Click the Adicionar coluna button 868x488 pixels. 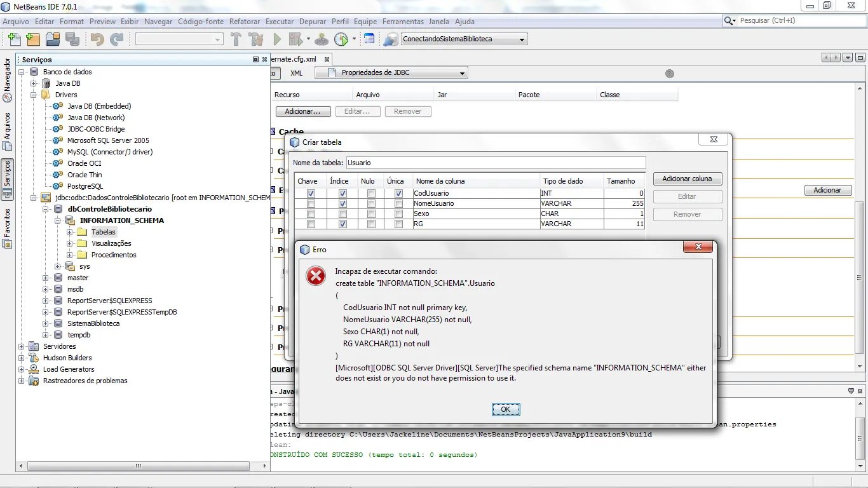[687, 179]
